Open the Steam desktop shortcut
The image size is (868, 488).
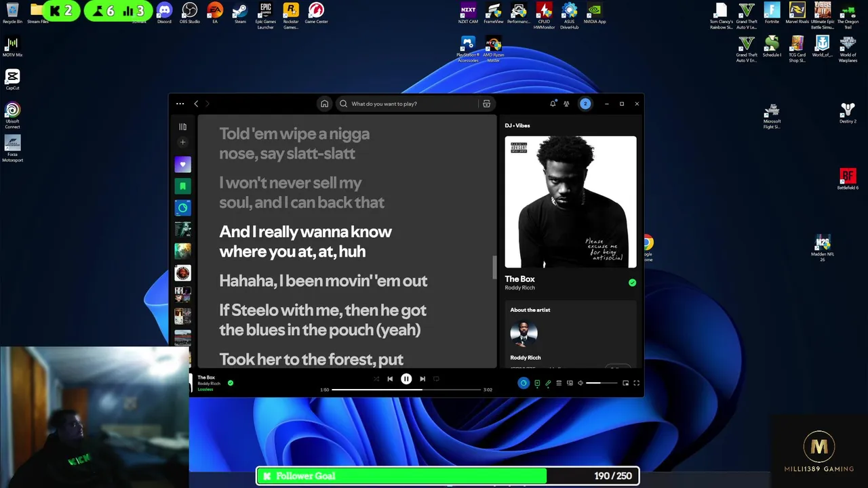240,13
